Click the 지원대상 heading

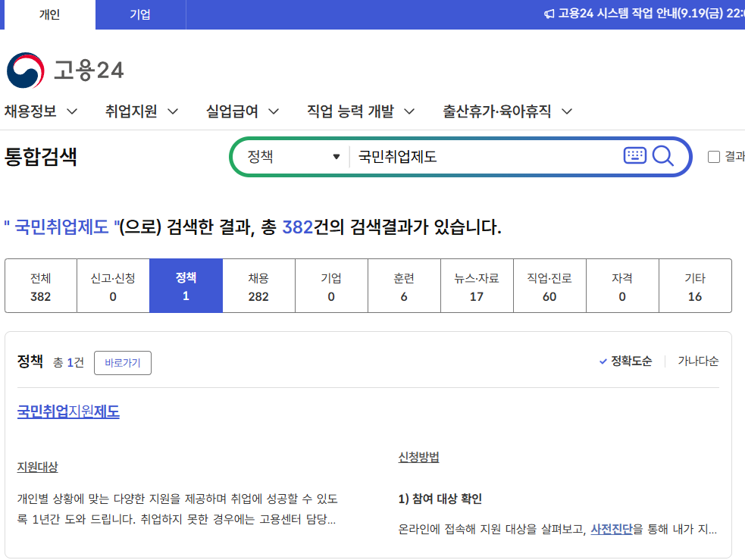[38, 467]
